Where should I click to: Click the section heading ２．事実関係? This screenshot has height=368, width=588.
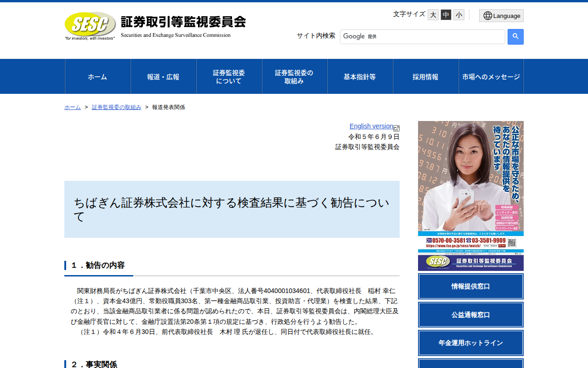pos(93,364)
